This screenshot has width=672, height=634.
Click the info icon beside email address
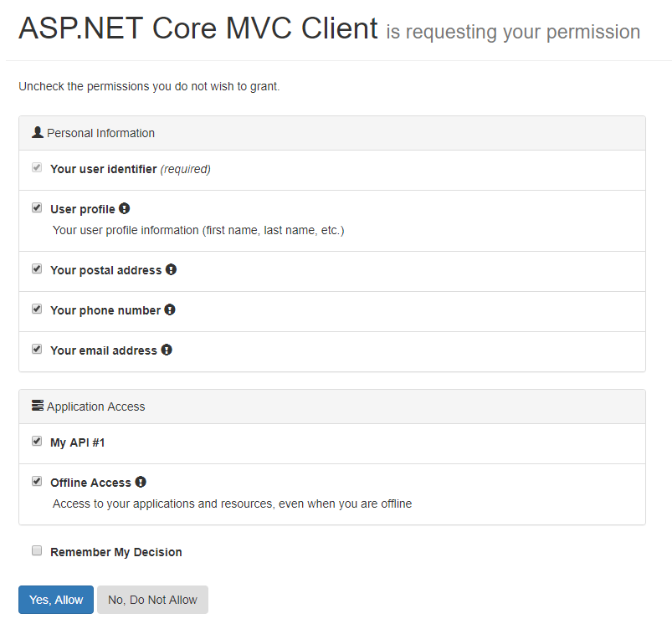point(167,350)
